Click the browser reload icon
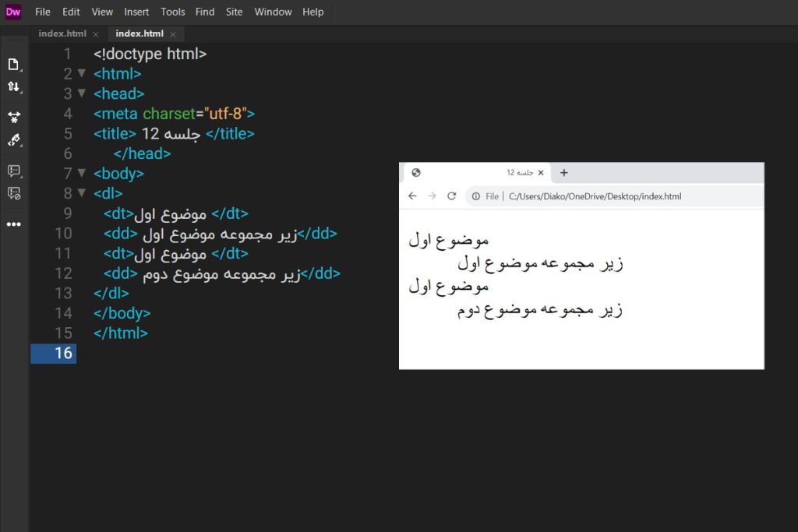Image resolution: width=798 pixels, height=532 pixels. [x=451, y=196]
